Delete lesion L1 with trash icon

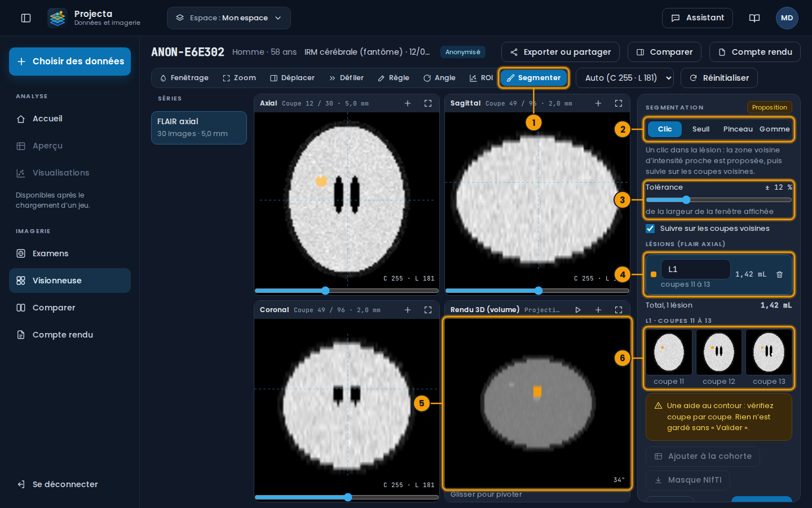(x=780, y=274)
